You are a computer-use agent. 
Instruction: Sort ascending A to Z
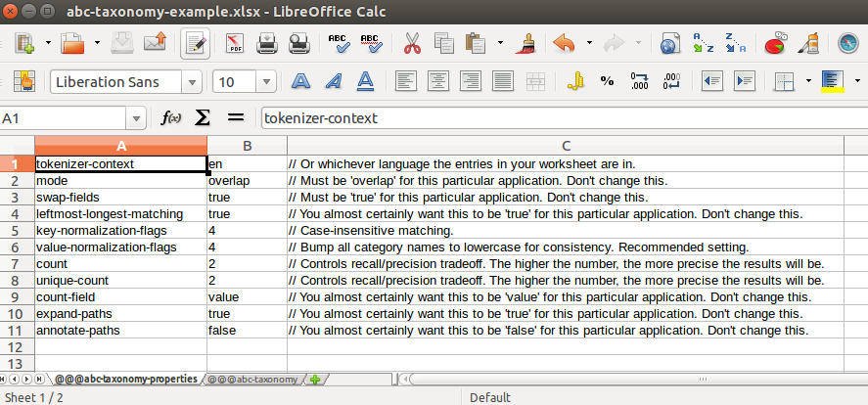[704, 43]
